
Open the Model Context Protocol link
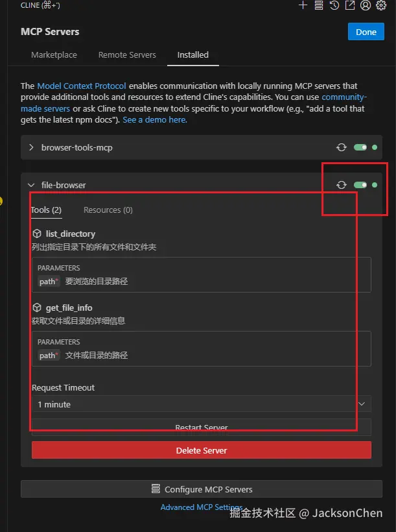click(82, 86)
